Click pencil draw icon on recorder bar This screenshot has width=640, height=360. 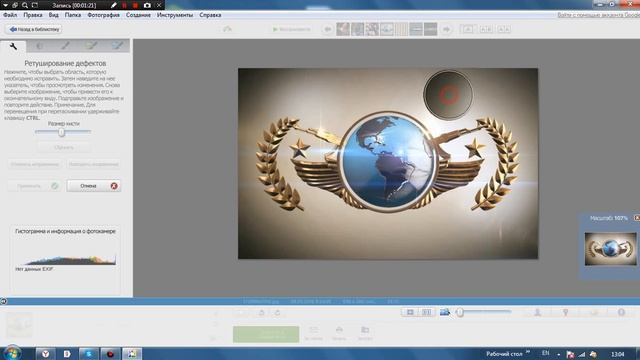point(114,5)
